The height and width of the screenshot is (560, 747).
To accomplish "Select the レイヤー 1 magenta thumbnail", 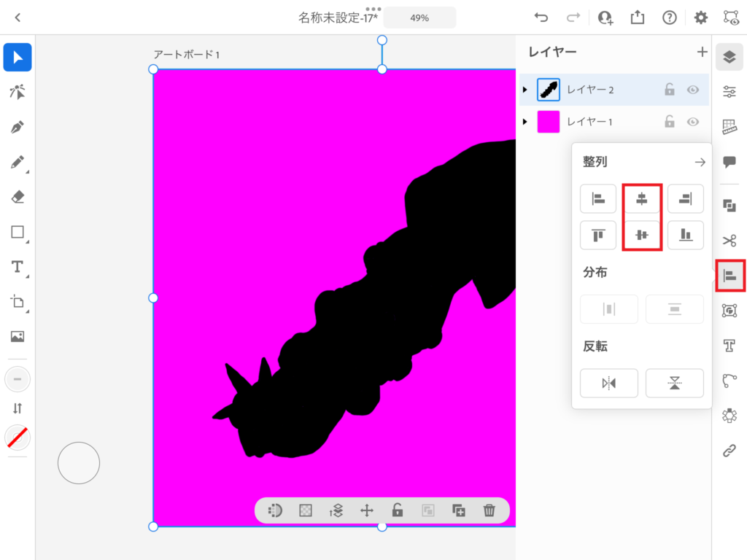I will (x=549, y=122).
